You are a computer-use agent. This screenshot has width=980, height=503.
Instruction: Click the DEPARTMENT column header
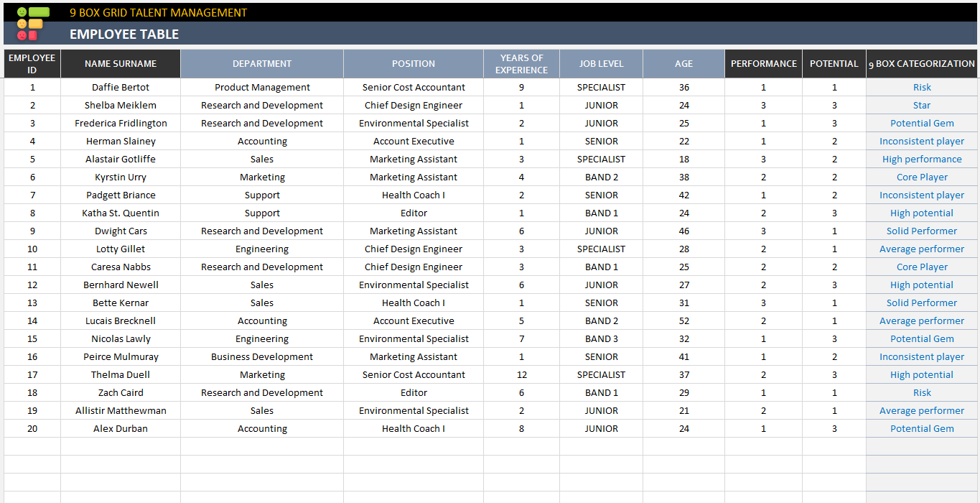[261, 63]
